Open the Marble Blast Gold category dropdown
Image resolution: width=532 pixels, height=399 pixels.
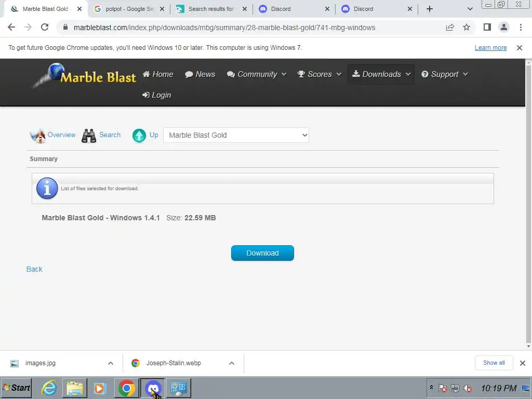pos(236,135)
